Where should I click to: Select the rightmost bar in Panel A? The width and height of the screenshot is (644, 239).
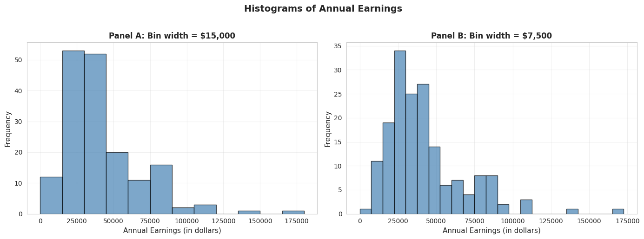coord(293,212)
